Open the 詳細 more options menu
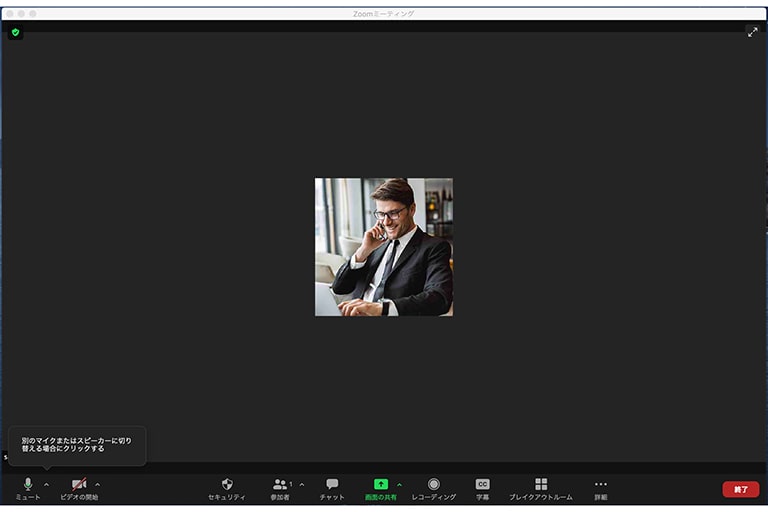Screen dimensions: 768x512 pos(601,489)
